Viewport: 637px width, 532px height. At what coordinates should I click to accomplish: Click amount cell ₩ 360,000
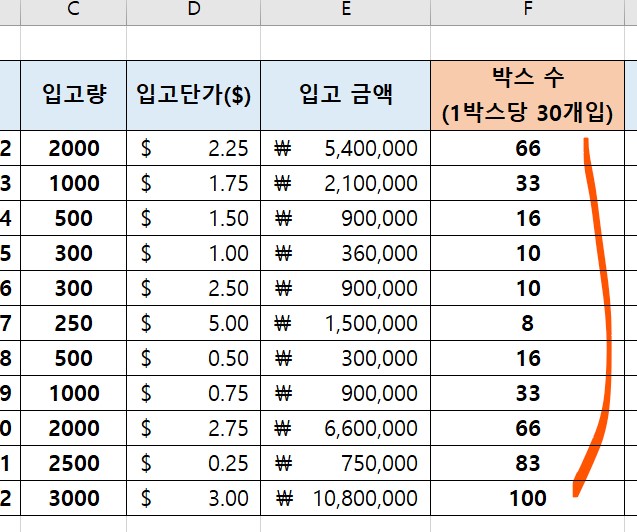tap(345, 253)
